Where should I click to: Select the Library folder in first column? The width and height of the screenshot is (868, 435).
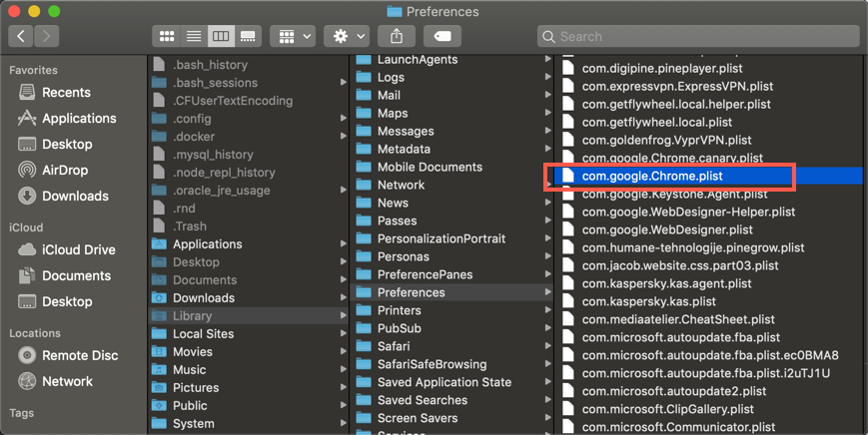tap(192, 315)
